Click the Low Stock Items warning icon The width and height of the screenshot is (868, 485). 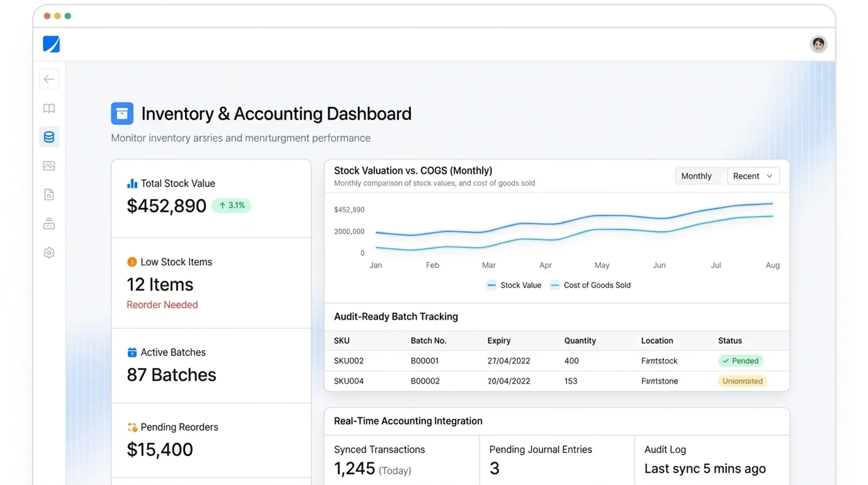132,262
